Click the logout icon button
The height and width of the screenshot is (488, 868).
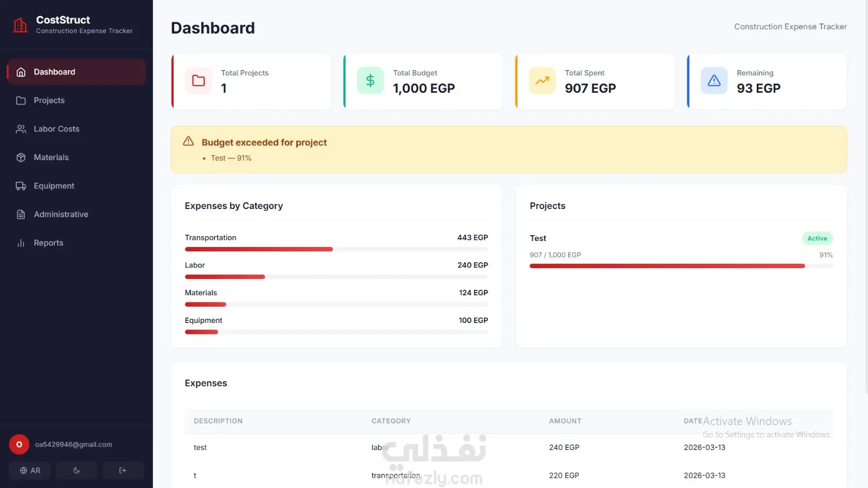click(123, 471)
